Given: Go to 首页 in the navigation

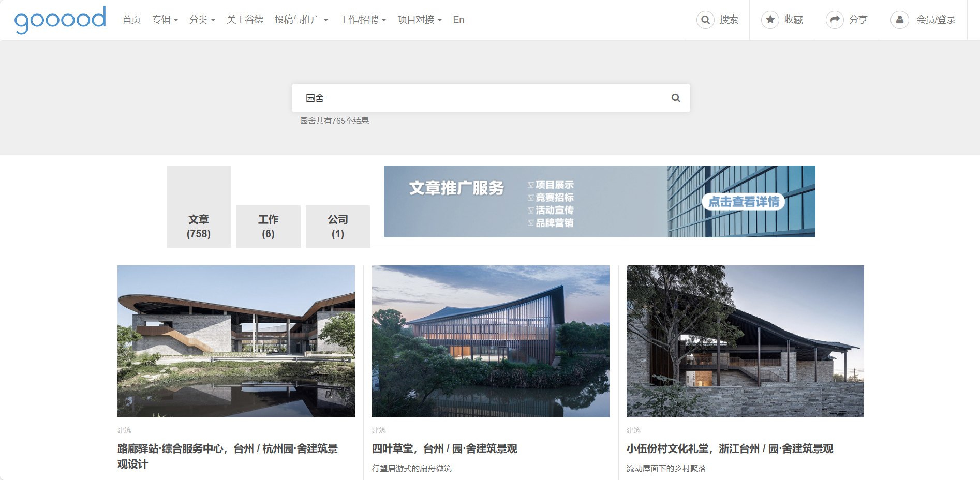Looking at the screenshot, I should 131,20.
